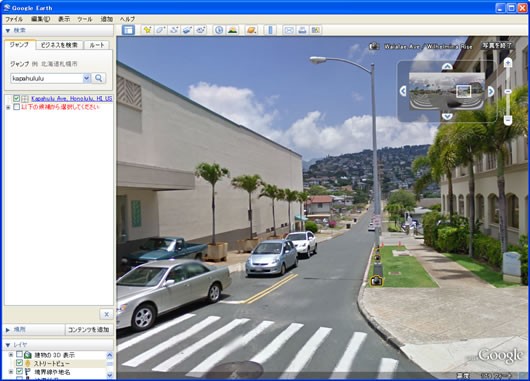Expand the 境界線や地名 tree node
530x381 pixels.
[x=10, y=372]
